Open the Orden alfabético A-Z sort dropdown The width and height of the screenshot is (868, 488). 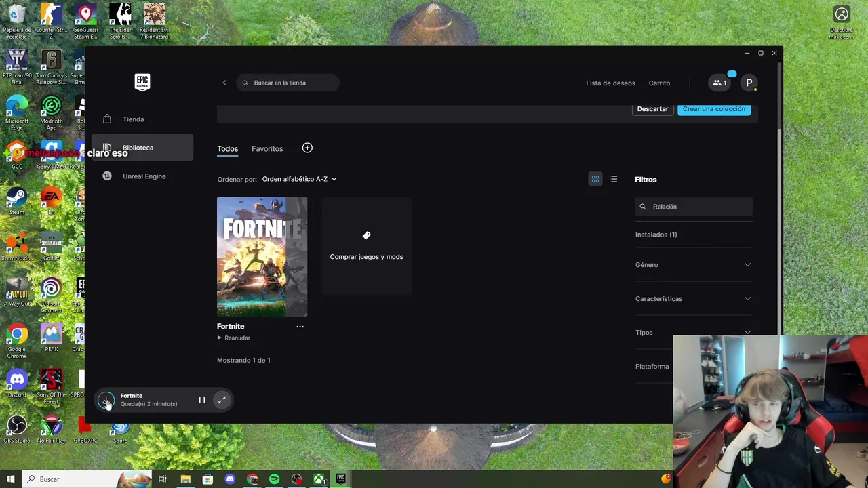coord(299,179)
